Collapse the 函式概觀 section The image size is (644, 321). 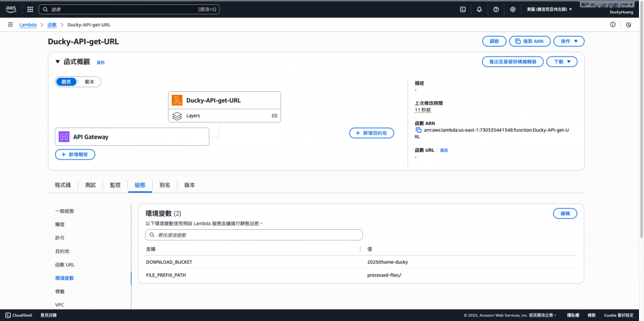[x=57, y=62]
